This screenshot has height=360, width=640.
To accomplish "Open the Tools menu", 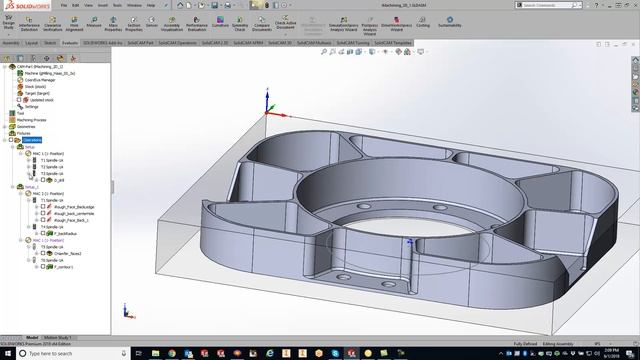I will pos(117,5).
